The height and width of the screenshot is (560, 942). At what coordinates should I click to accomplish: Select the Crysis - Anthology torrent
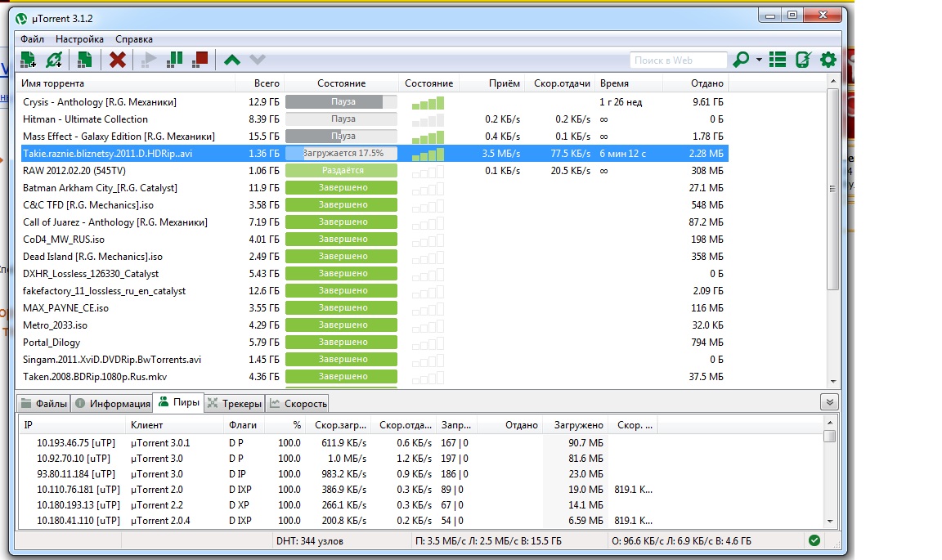tap(375, 102)
